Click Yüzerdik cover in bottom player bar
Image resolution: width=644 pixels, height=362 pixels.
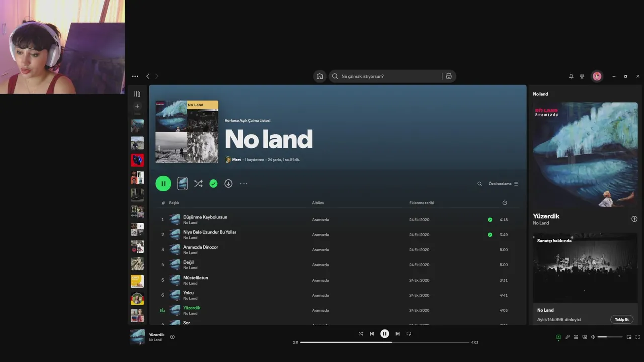coord(137,337)
